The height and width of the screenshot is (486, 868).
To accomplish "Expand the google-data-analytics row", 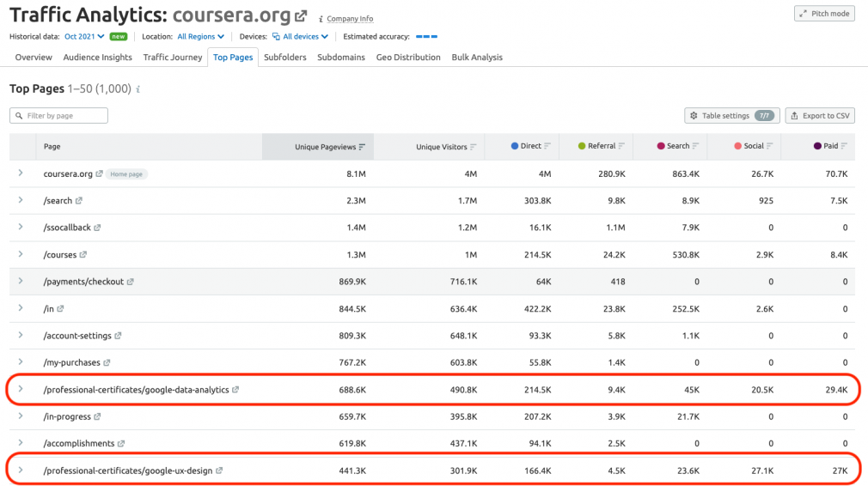I will [21, 389].
